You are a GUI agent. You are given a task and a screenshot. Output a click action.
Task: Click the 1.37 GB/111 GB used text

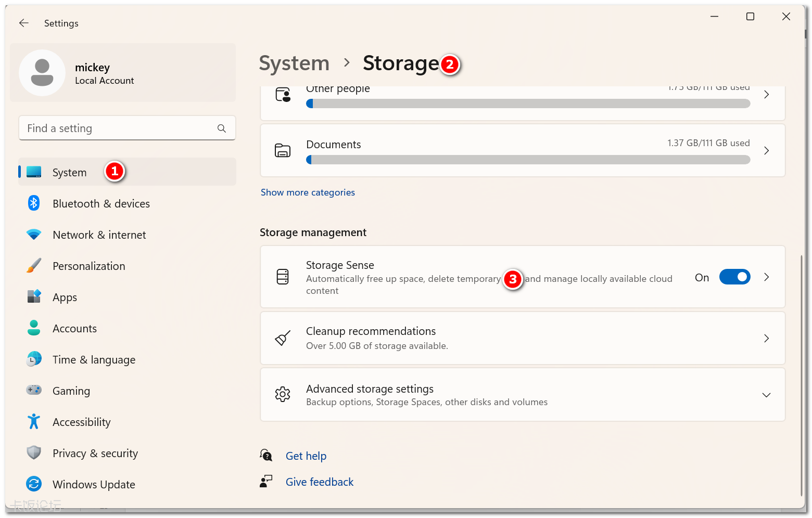708,143
